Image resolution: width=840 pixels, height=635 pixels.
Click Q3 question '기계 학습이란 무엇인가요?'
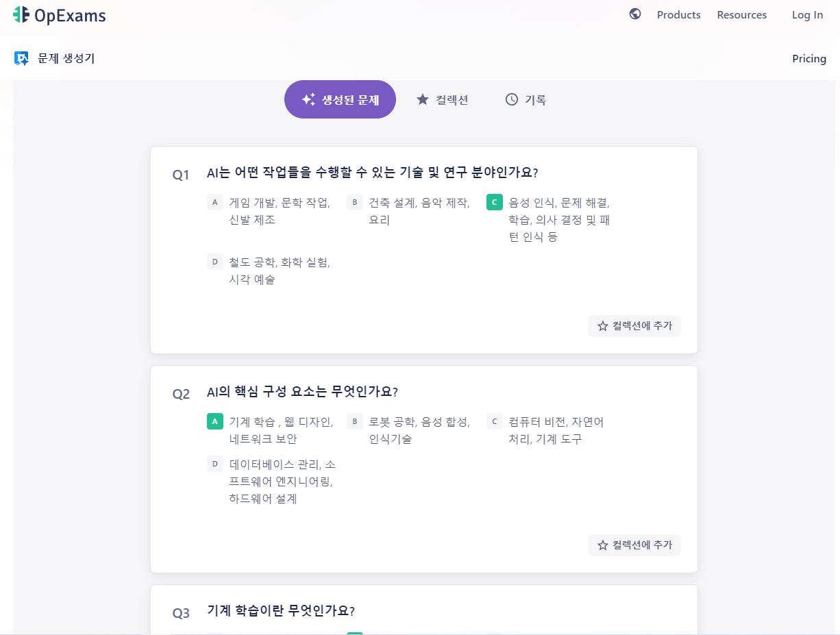281,611
